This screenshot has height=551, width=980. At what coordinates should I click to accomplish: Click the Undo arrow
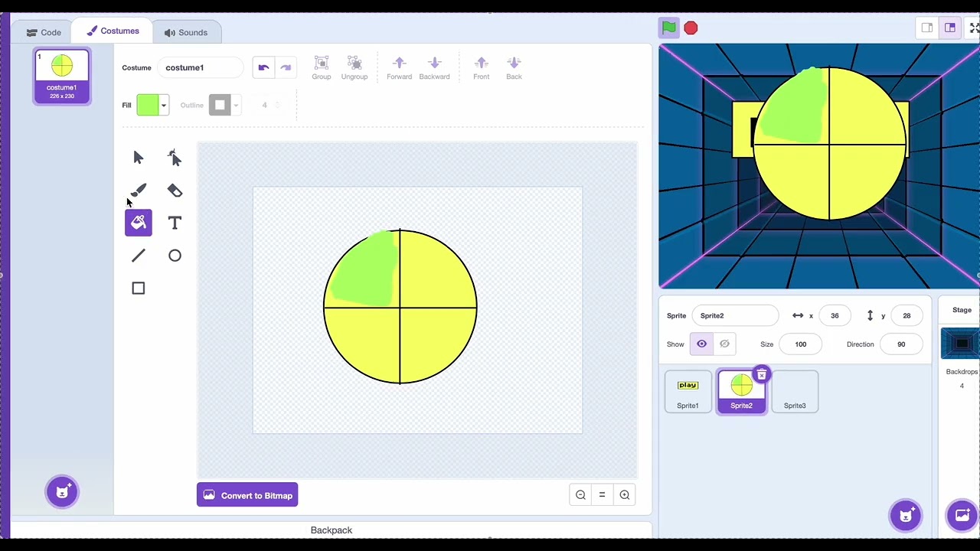pos(263,67)
